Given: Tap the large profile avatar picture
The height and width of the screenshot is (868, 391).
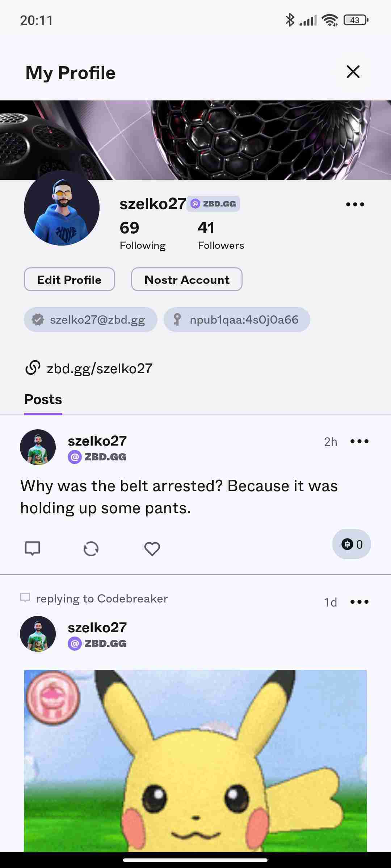Looking at the screenshot, I should pyautogui.click(x=62, y=208).
